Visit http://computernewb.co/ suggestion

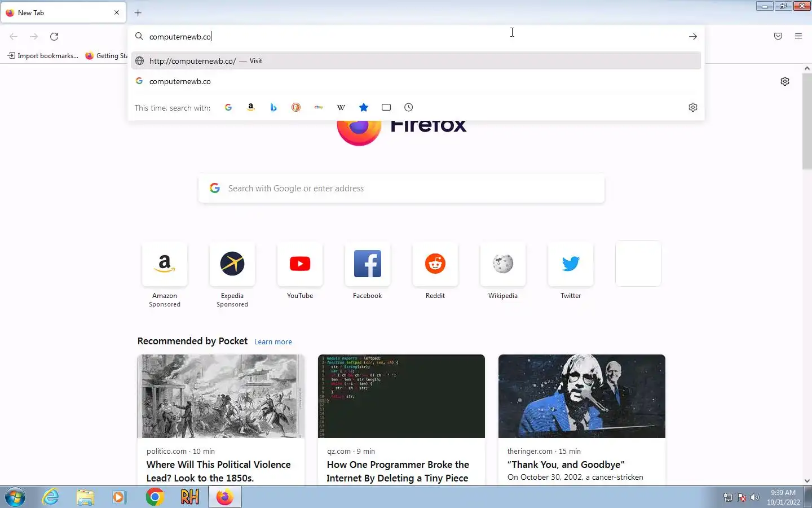pyautogui.click(x=416, y=61)
